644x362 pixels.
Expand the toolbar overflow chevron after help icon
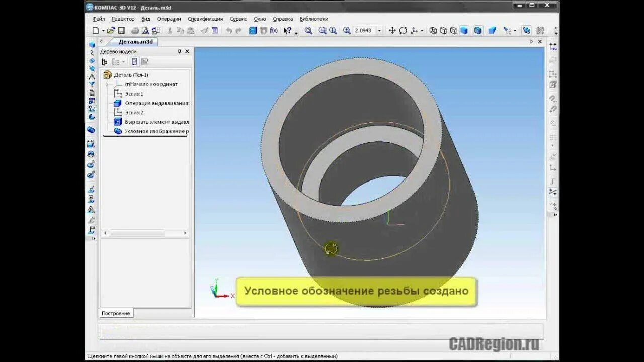(x=296, y=32)
